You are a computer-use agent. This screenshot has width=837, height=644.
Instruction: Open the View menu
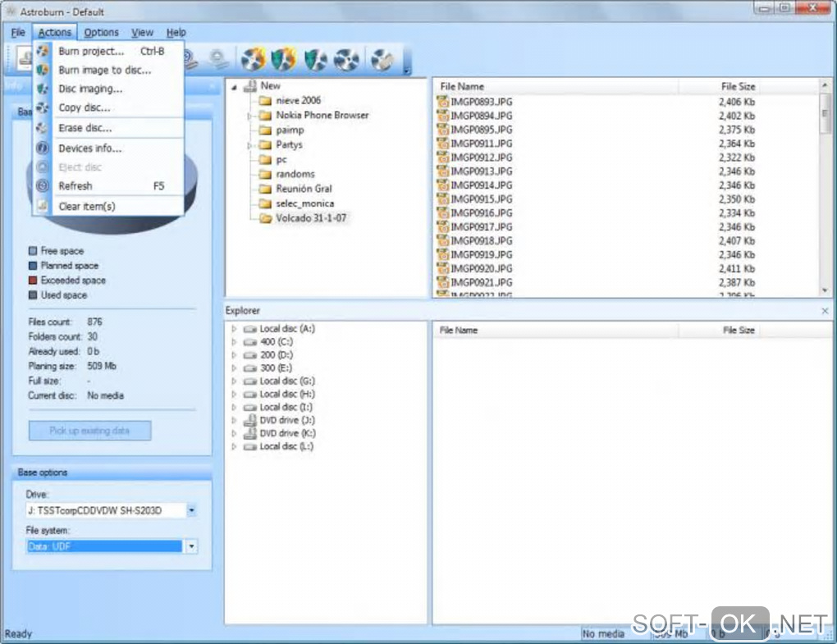pos(142,33)
